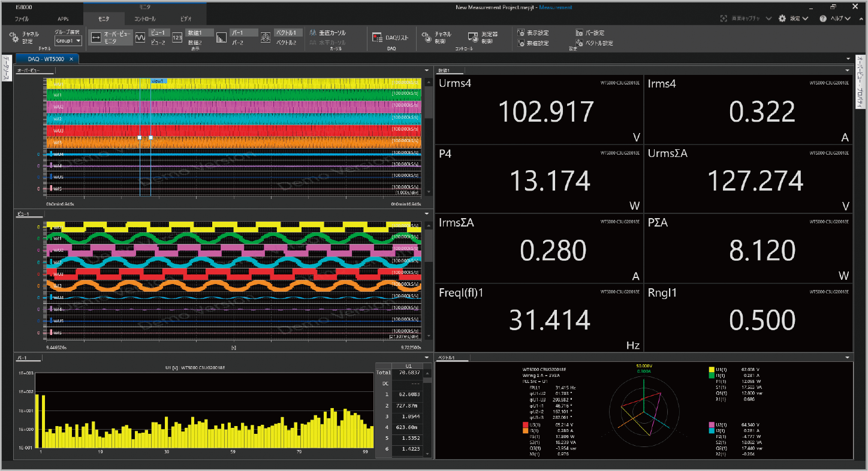Click the vector display icon beside ベクトル1
This screenshot has width=868, height=471.
coord(265,38)
